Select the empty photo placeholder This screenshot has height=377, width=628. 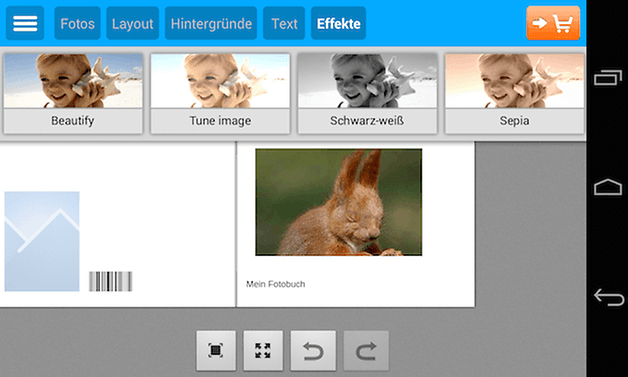click(x=42, y=241)
